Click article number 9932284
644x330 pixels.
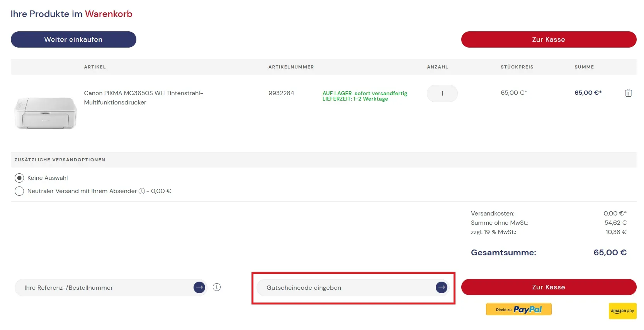(281, 93)
